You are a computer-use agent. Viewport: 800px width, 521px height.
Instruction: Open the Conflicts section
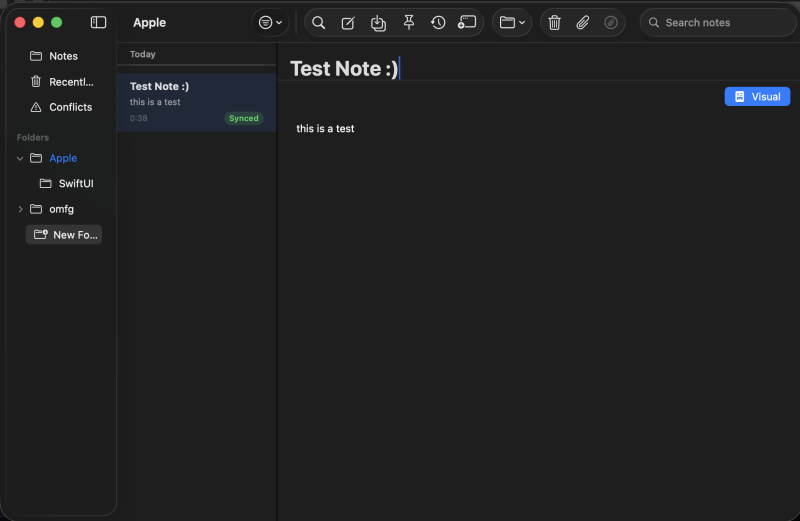(61, 107)
